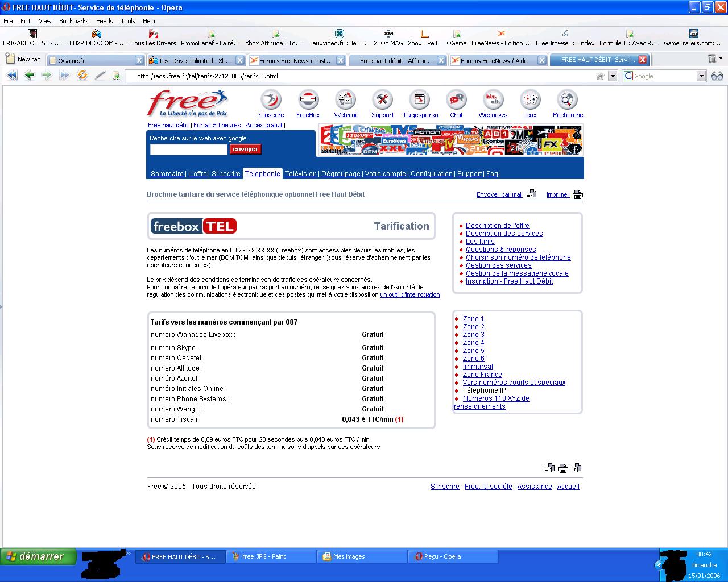Click the printer icon beside Imprimer

(578, 194)
